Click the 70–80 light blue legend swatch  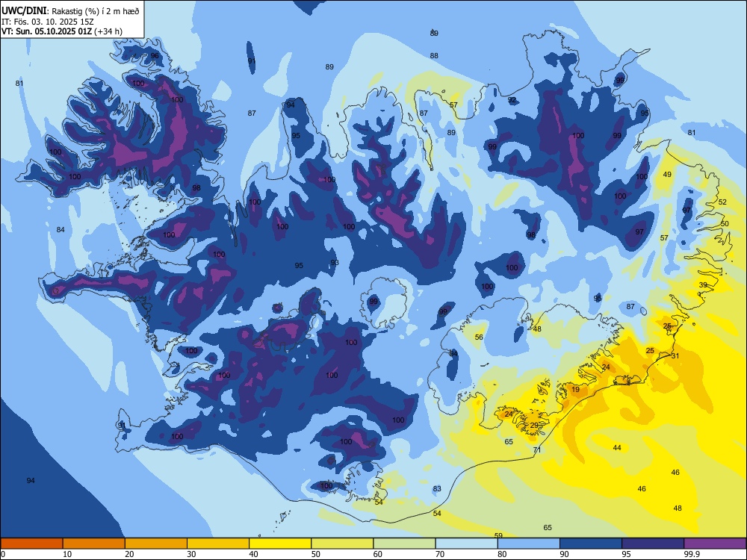click(x=466, y=544)
